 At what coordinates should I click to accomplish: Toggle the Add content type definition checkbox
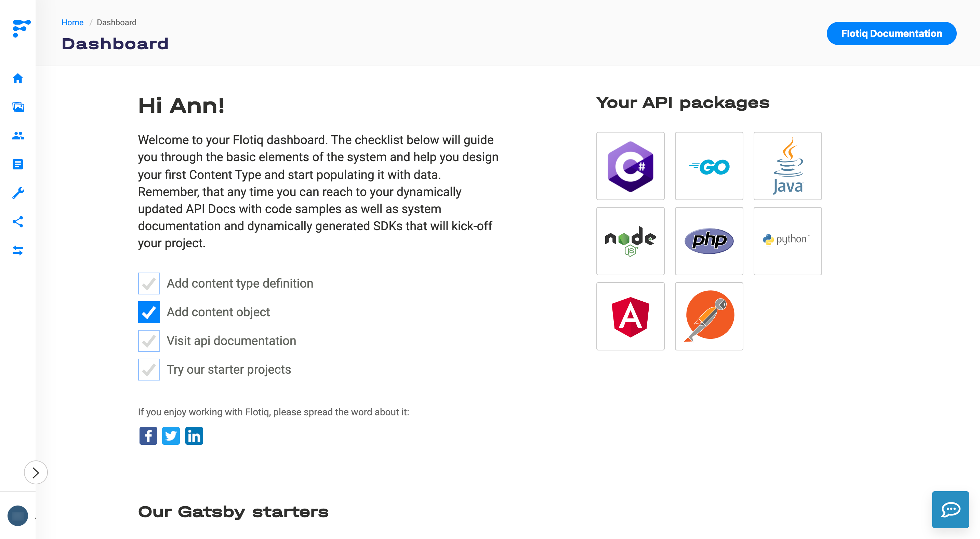coord(149,284)
